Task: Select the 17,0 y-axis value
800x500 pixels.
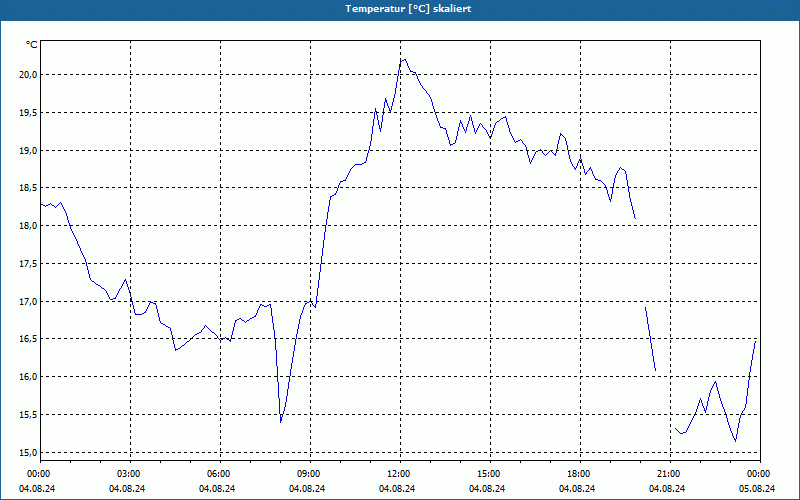Action: click(x=29, y=302)
